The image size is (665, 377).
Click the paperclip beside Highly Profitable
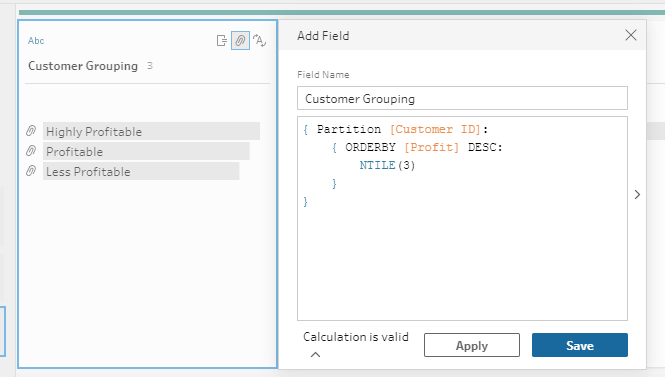(x=31, y=131)
